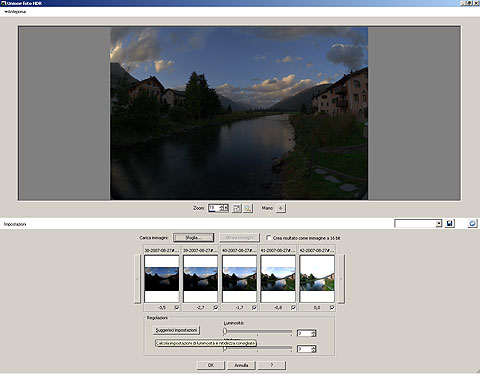Click the Luminosità slider handle
This screenshot has height=374, width=480.
pos(225,331)
